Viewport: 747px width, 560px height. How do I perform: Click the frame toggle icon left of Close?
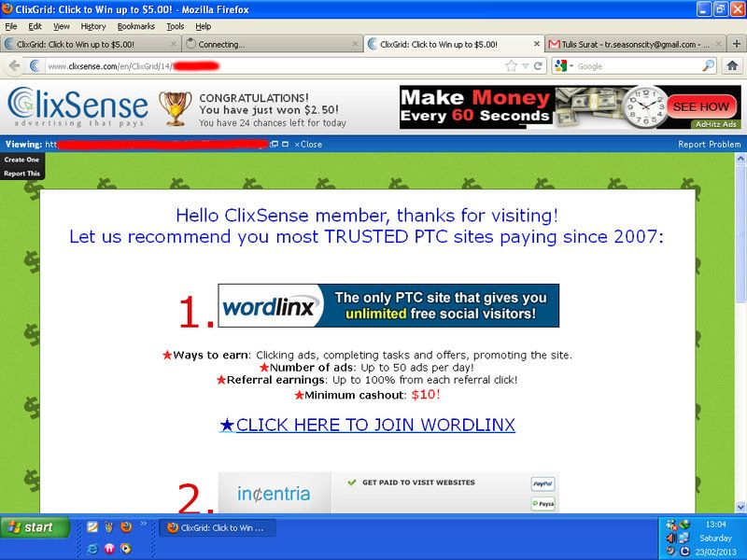[285, 144]
